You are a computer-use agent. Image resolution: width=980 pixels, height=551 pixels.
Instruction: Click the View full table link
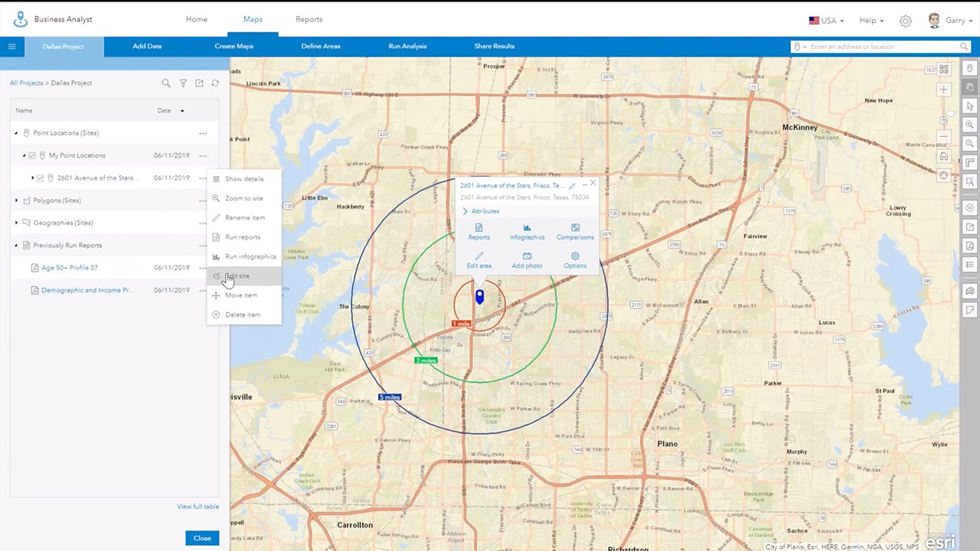pyautogui.click(x=198, y=507)
